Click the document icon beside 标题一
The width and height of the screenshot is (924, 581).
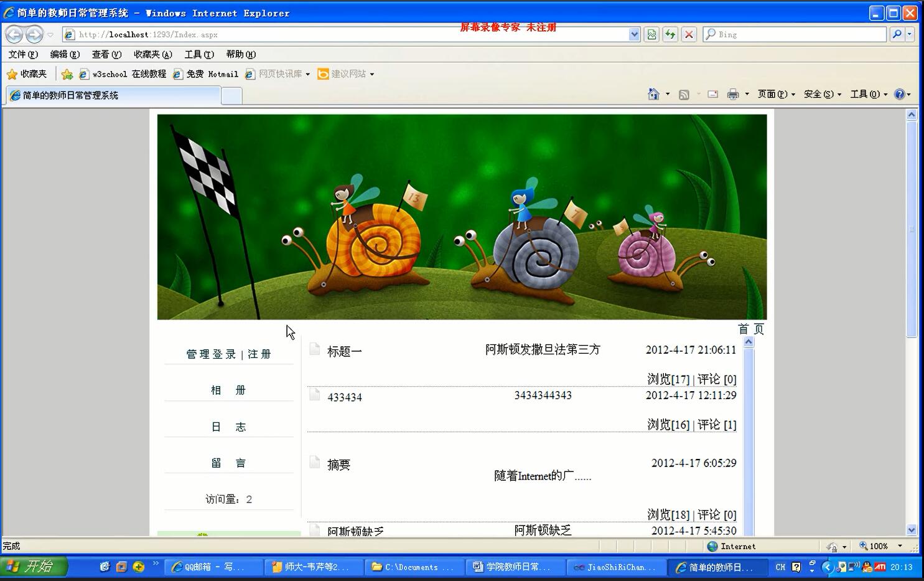coord(315,348)
